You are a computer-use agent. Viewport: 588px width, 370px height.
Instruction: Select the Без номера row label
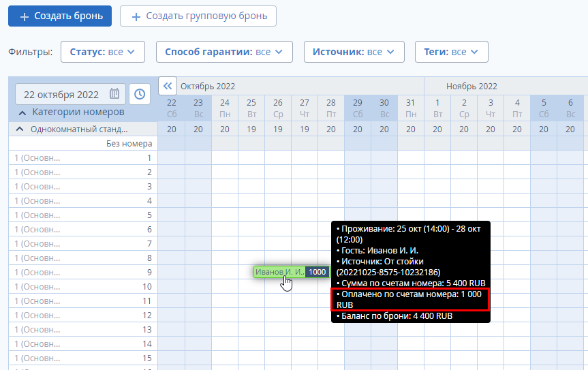click(129, 144)
